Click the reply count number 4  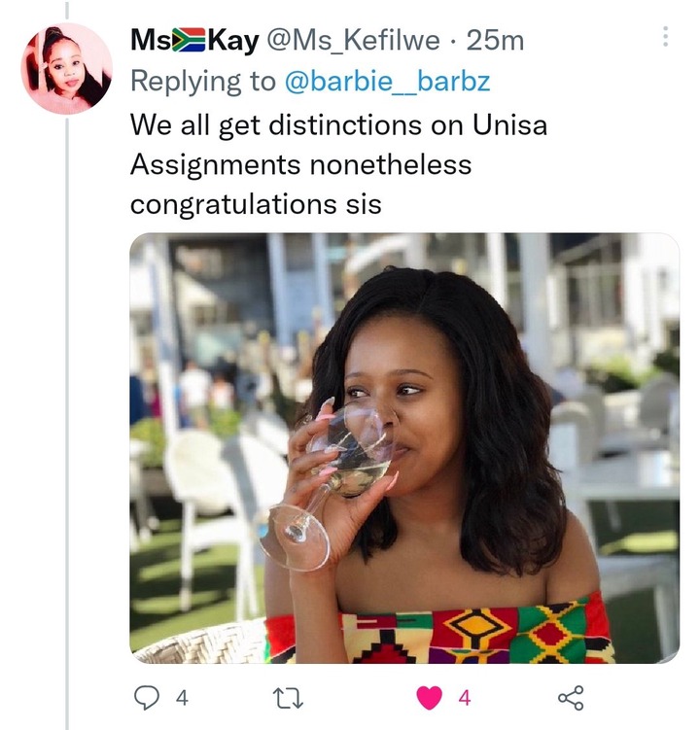pyautogui.click(x=182, y=698)
